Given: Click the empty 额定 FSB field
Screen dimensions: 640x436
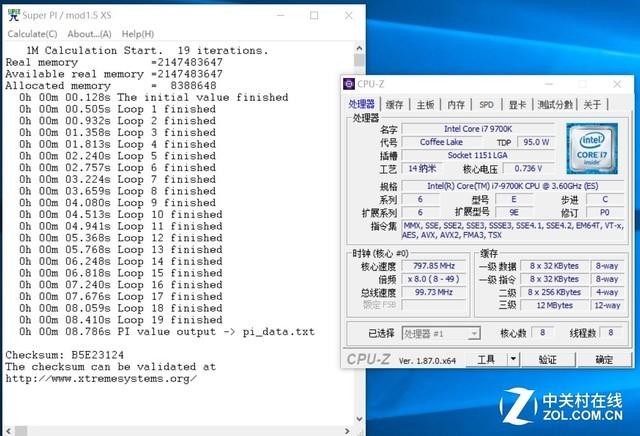Looking at the screenshot, I should tap(434, 305).
